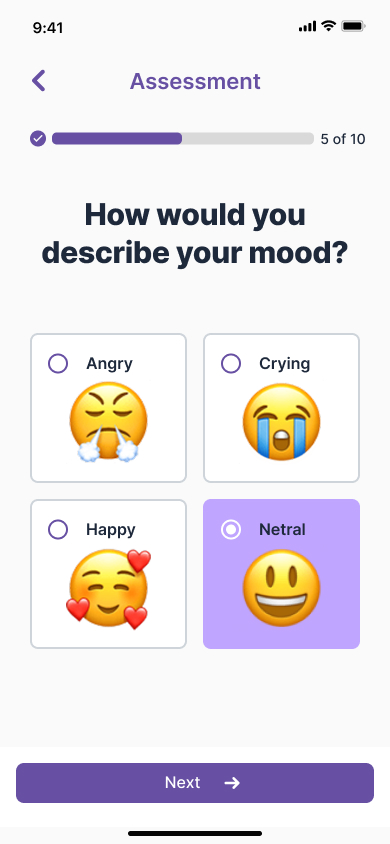The image size is (390, 844).
Task: Click the 5 of 10 step counter
Action: 343,139
